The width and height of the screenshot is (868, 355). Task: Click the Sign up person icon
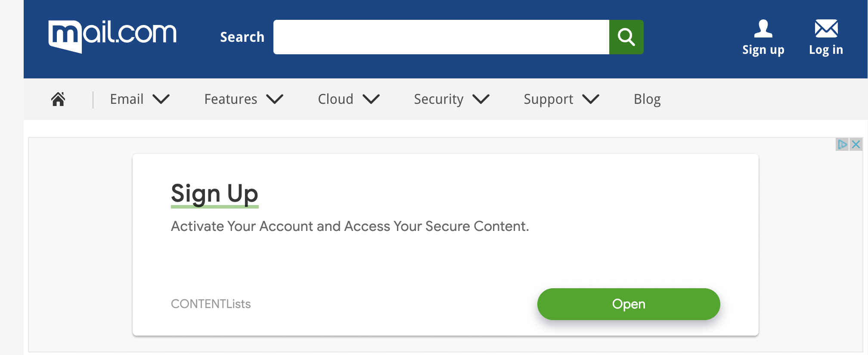click(763, 29)
